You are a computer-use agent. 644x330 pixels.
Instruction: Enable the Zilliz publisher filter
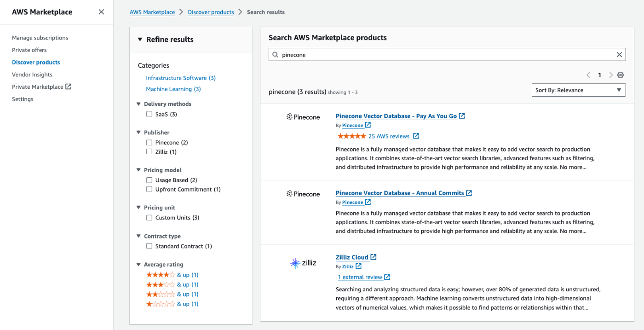pyautogui.click(x=149, y=152)
